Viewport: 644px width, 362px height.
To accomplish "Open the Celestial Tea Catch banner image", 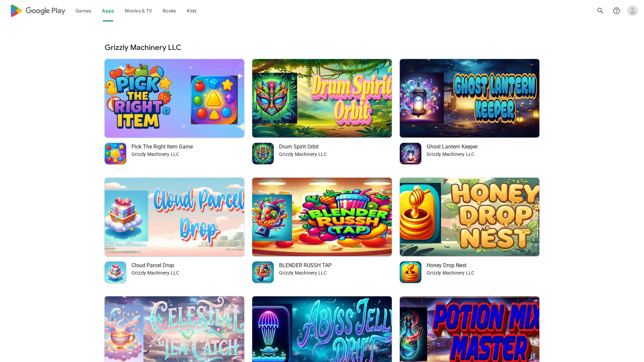I will pos(174,329).
